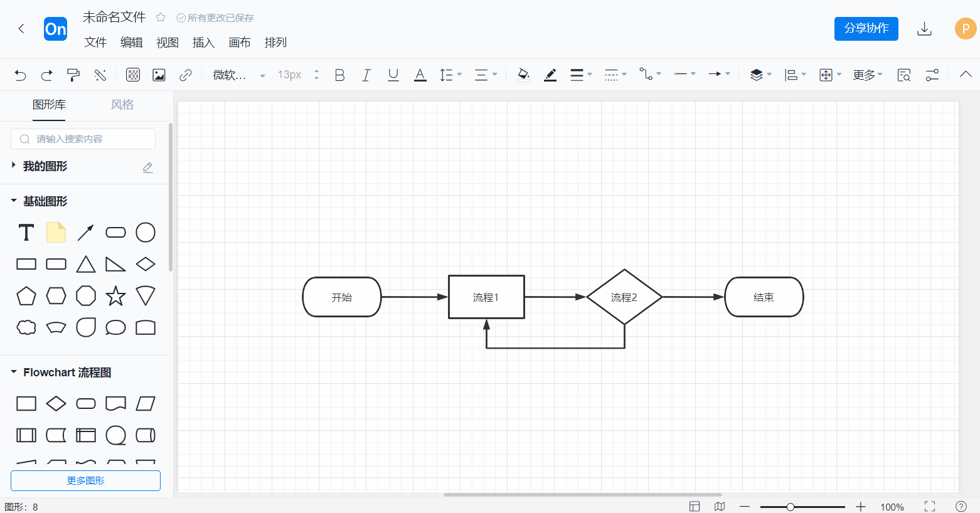Toggle italic text formatting
Image resolution: width=980 pixels, height=513 pixels.
click(x=366, y=75)
